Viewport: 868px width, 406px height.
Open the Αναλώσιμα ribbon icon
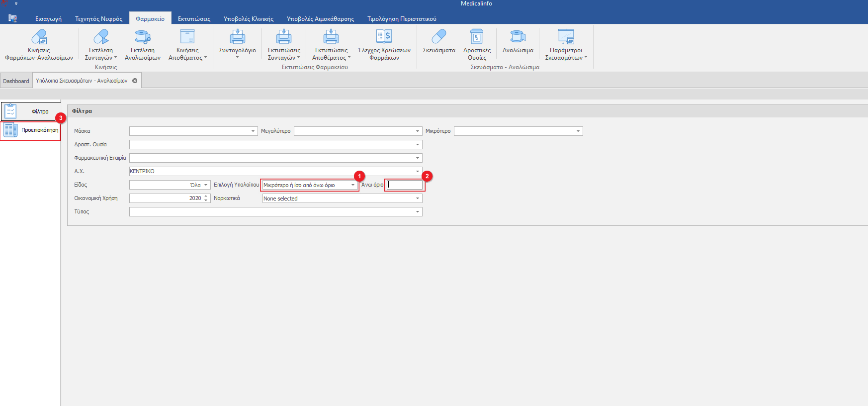pos(518,37)
